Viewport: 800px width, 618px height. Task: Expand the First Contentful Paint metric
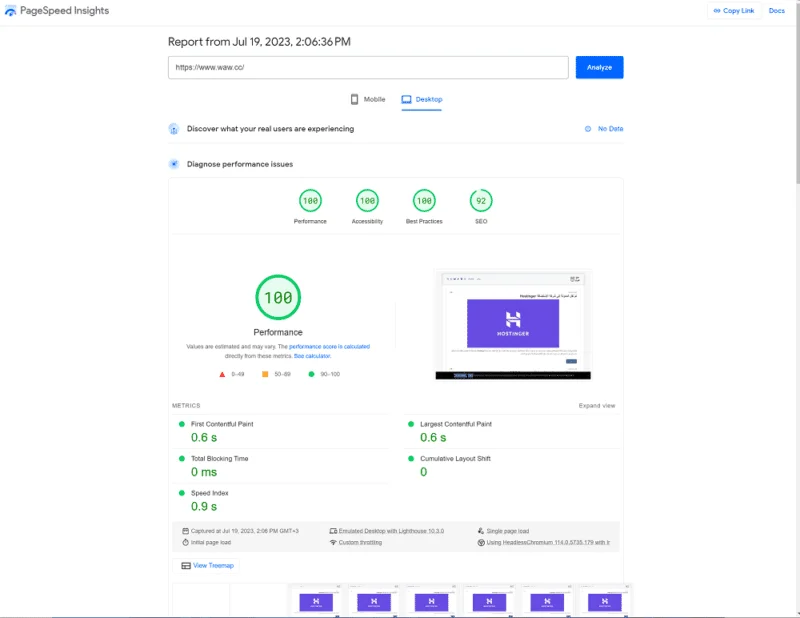pos(222,424)
